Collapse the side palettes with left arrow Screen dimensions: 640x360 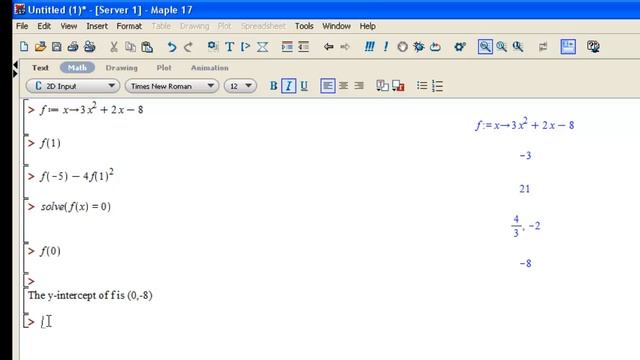click(16, 64)
